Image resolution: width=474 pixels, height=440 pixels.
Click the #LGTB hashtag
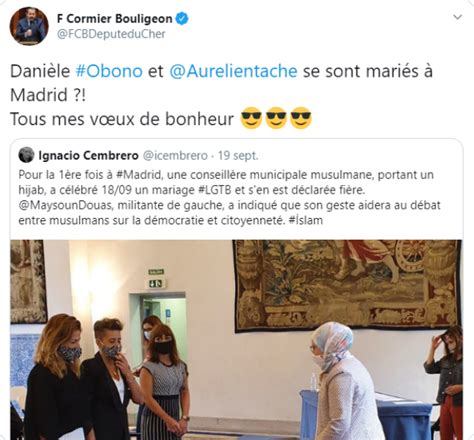point(215,190)
